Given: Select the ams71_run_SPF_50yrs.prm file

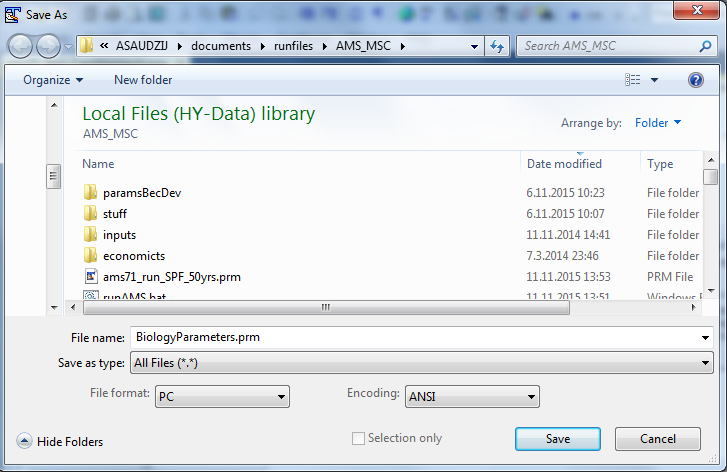Looking at the screenshot, I should tap(171, 276).
